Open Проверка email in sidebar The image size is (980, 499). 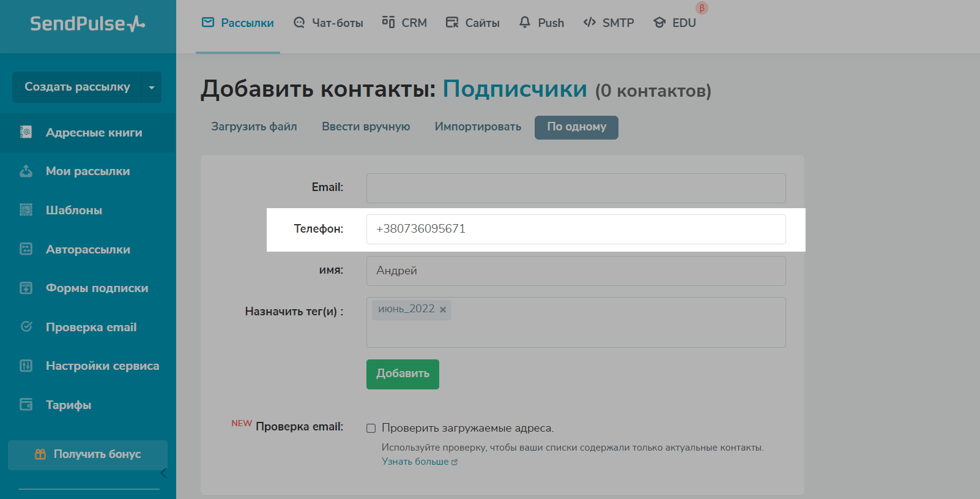(91, 327)
